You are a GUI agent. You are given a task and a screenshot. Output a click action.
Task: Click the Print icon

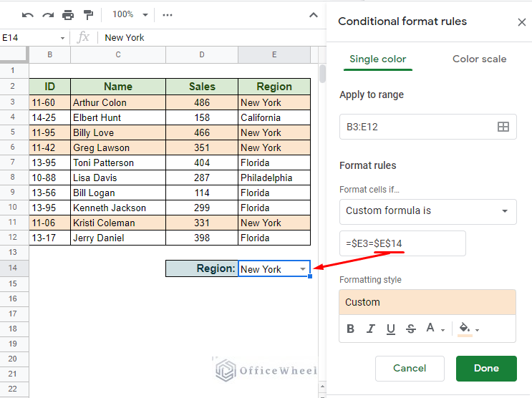[x=68, y=14]
